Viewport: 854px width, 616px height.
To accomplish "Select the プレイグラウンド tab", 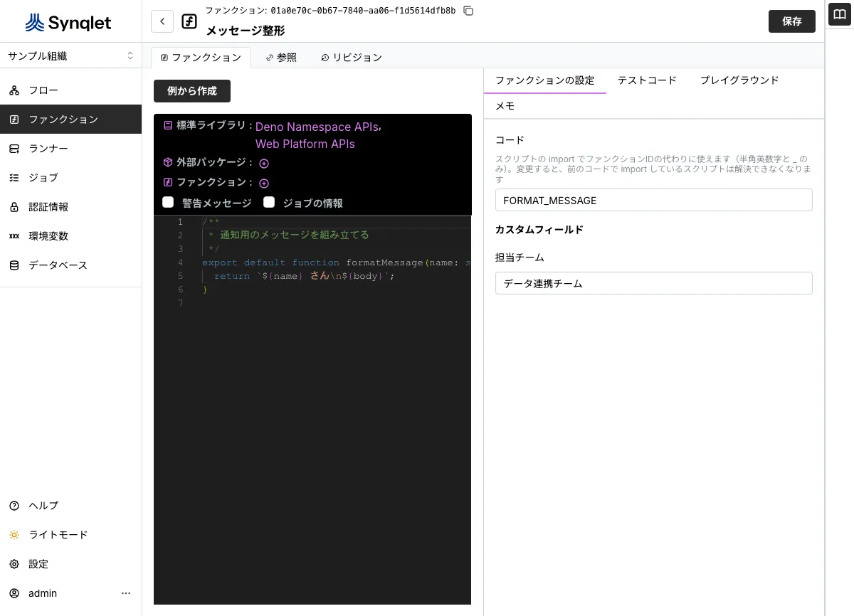I will 739,80.
